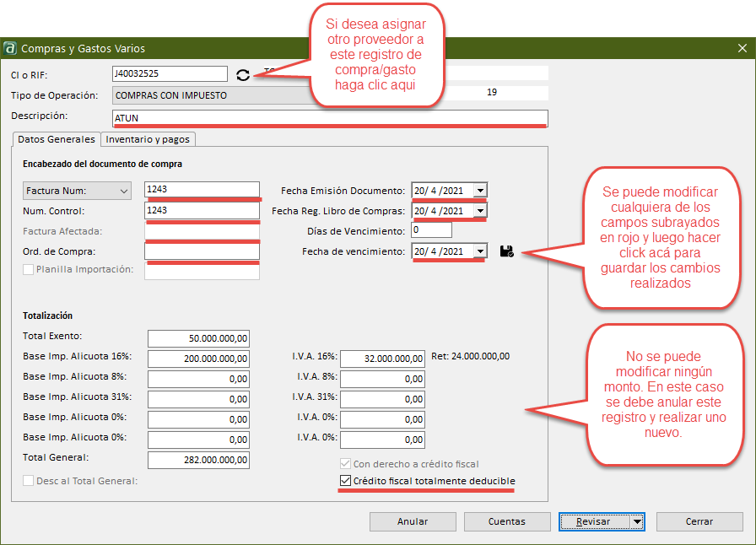Screen dimensions: 756x545
Task: Click the Anular button
Action: (413, 521)
